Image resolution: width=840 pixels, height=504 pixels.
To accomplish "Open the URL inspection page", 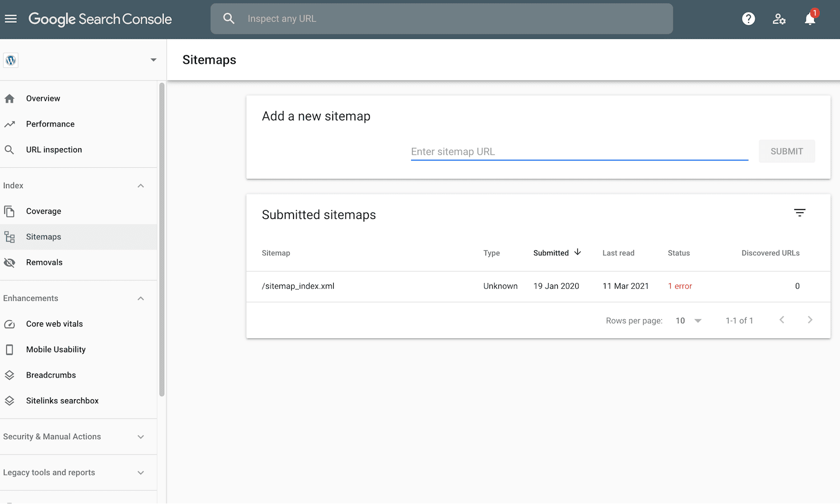I will coord(53,150).
